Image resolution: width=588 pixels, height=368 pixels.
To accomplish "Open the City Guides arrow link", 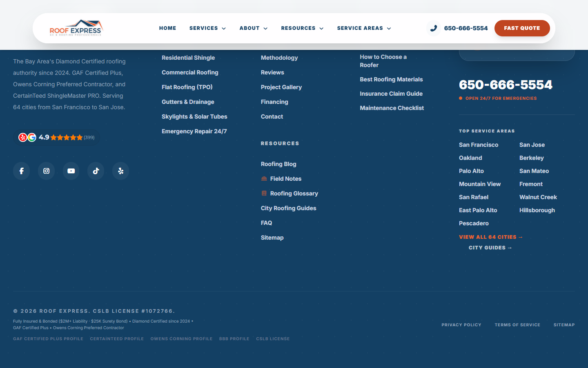I will [490, 248].
